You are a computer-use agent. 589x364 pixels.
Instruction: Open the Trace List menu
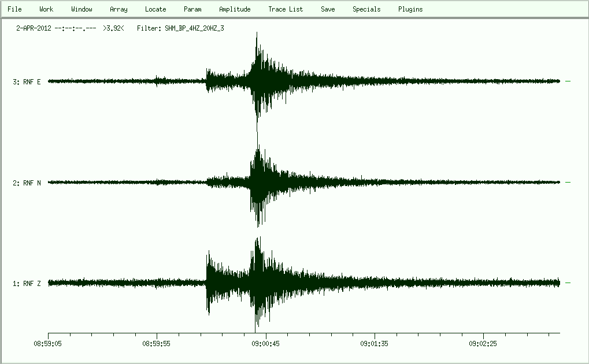[286, 9]
